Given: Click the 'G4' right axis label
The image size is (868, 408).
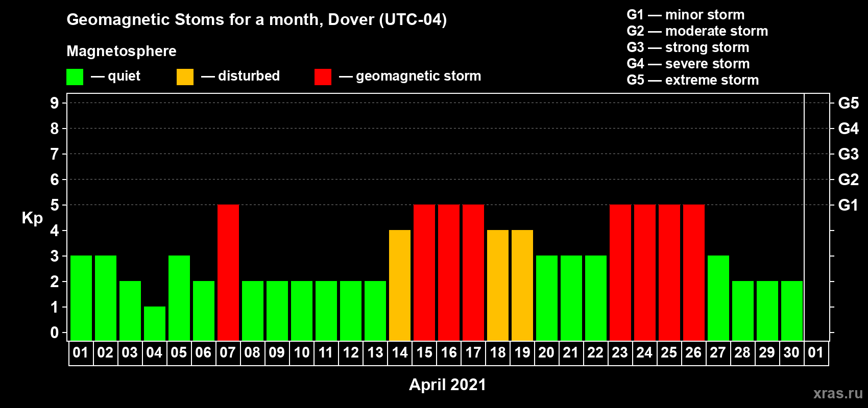Looking at the screenshot, I should (x=849, y=129).
